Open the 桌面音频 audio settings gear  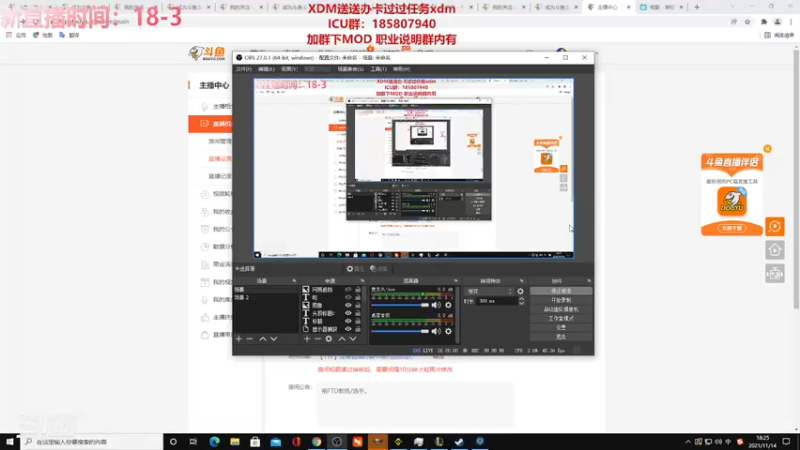click(x=448, y=331)
